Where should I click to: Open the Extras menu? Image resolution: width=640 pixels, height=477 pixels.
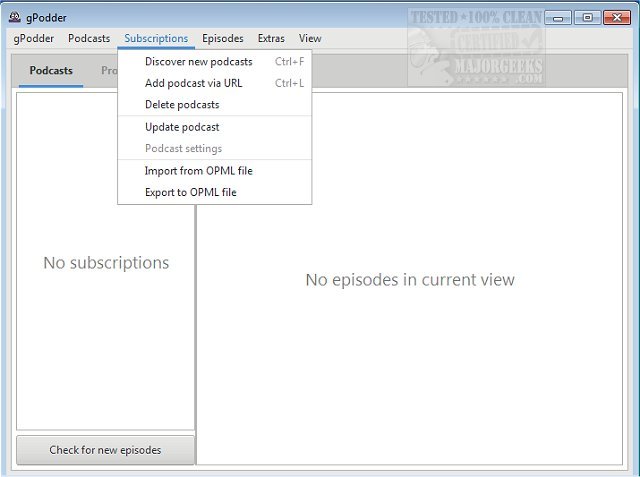point(271,38)
